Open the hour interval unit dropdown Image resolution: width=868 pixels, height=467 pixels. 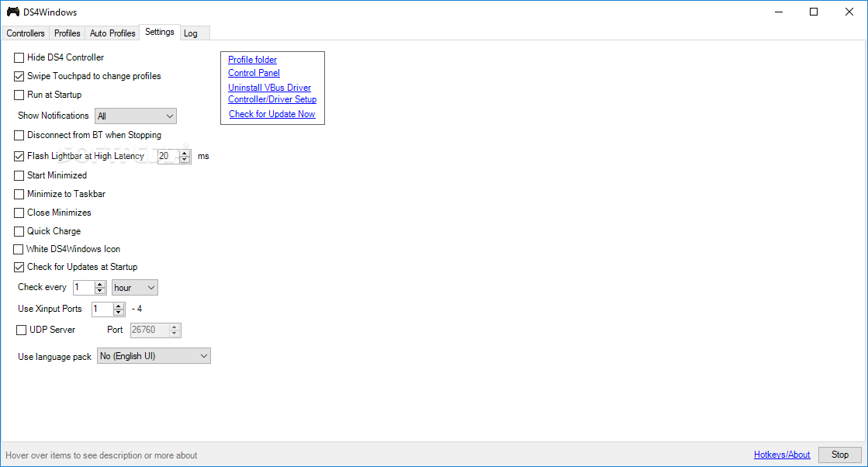[x=134, y=288]
